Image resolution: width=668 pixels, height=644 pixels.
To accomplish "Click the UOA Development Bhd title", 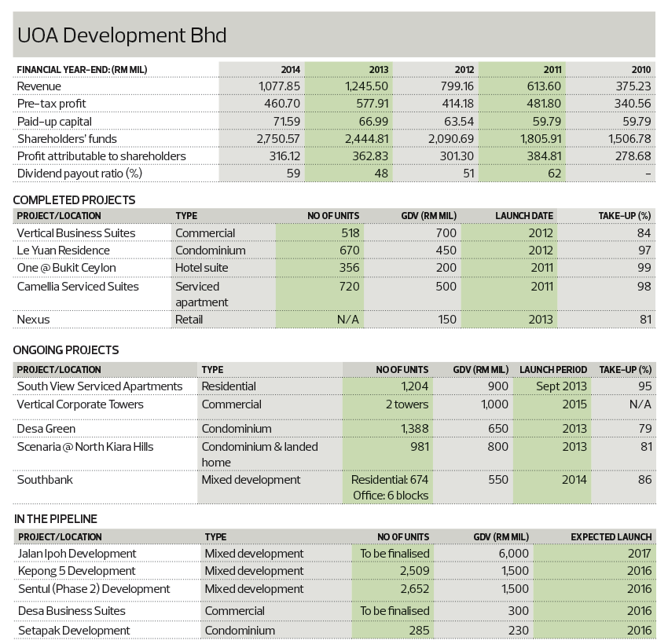I will tap(122, 35).
